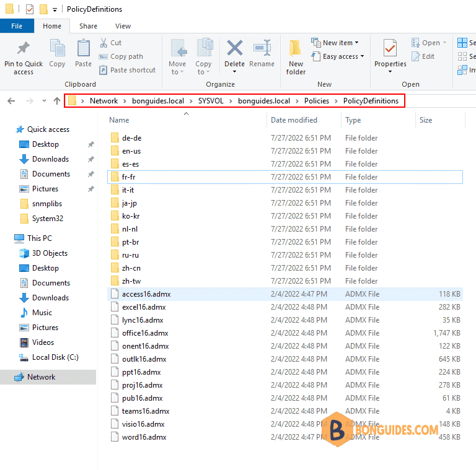476x470 pixels.
Task: Click the Rename icon
Action: pos(262,48)
